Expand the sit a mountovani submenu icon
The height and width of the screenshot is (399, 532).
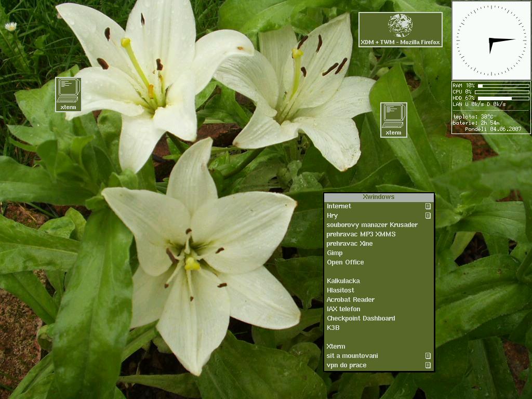point(428,356)
